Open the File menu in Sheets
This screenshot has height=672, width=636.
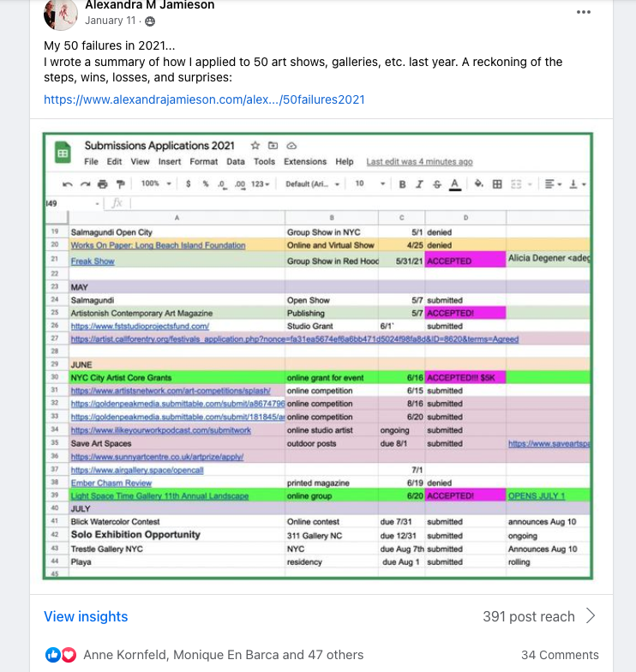pyautogui.click(x=91, y=161)
